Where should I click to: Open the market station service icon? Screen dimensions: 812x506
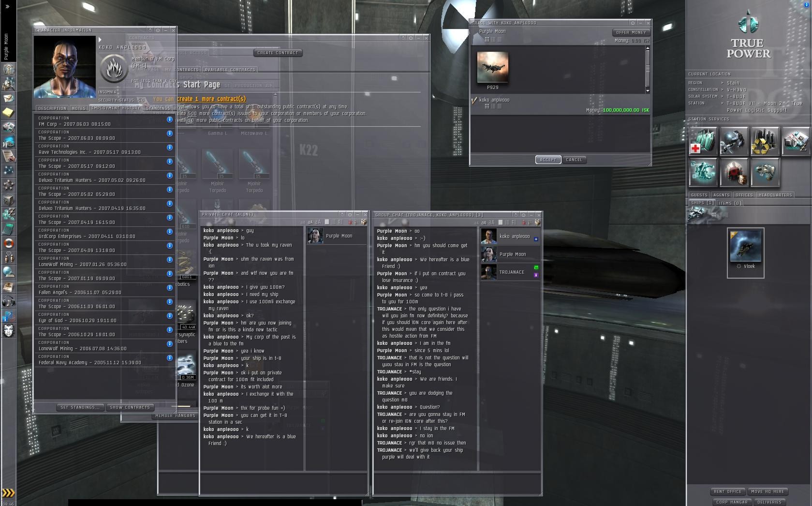pyautogui.click(x=796, y=141)
